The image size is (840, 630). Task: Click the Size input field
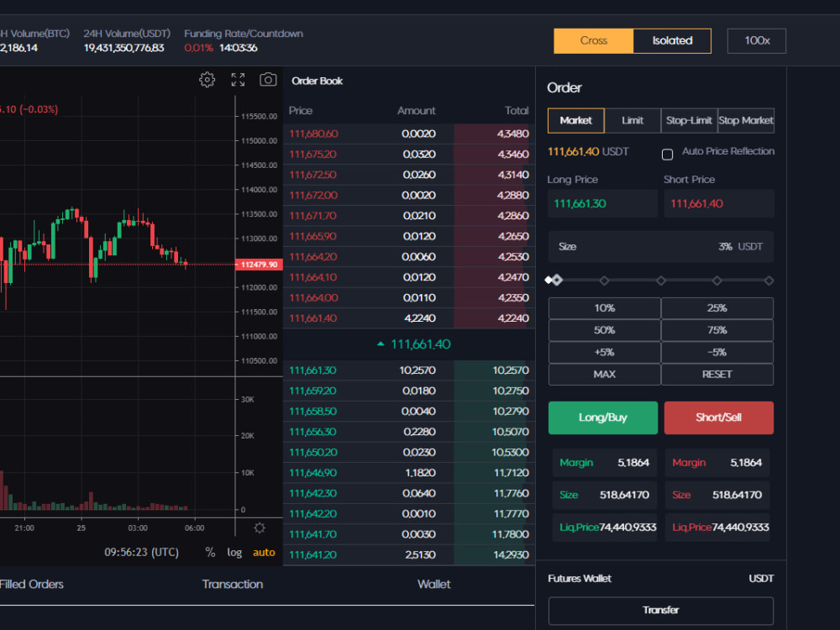[661, 247]
